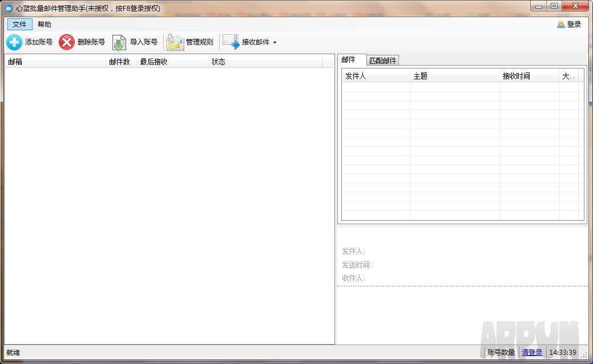
Task: Open the File (文件) menu
Action: pos(19,25)
